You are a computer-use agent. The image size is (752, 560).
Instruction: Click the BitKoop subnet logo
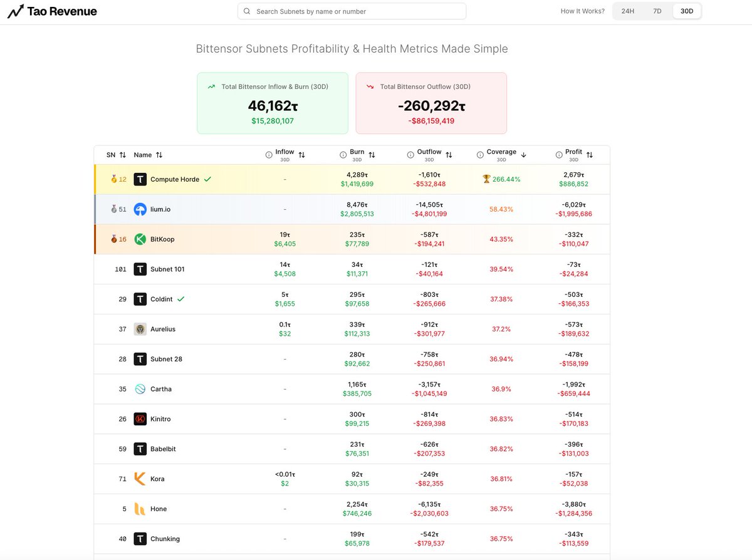[x=140, y=239]
